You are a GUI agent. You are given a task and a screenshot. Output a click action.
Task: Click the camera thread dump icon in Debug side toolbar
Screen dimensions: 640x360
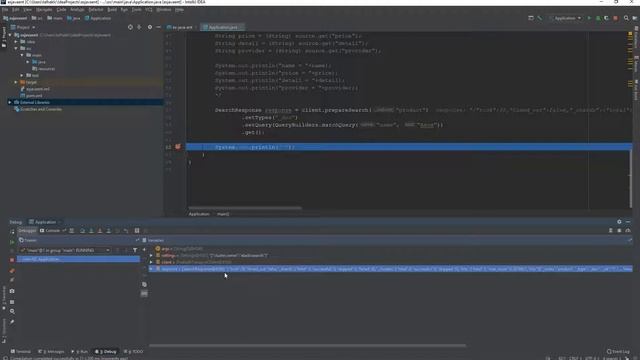point(12,291)
